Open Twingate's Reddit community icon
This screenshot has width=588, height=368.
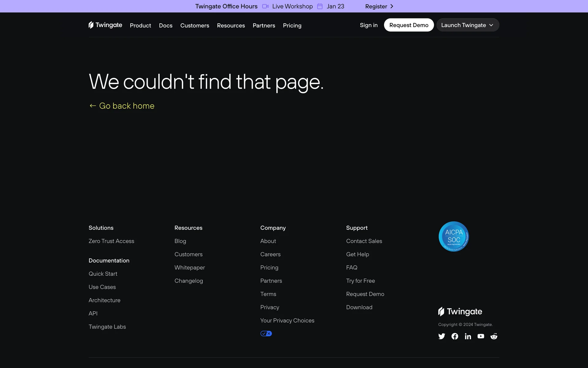494,336
